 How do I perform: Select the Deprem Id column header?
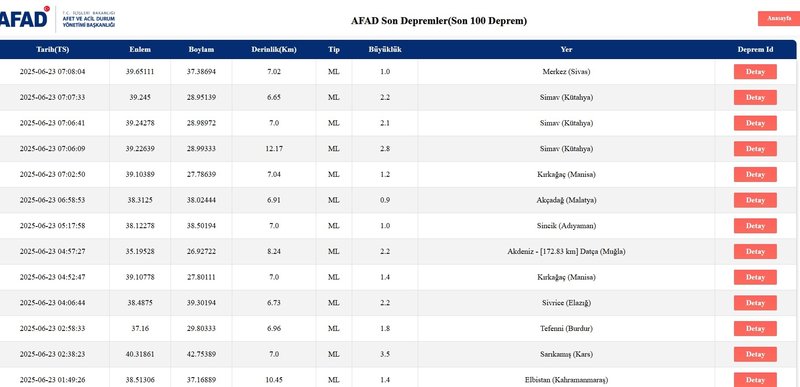[755, 50]
